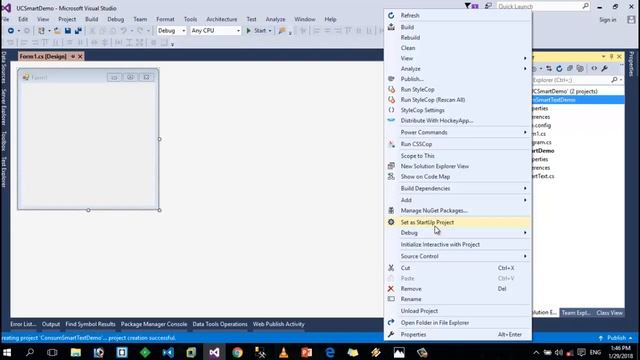Open the Toolbox side panel tab
The image size is (640, 360).
[4, 141]
